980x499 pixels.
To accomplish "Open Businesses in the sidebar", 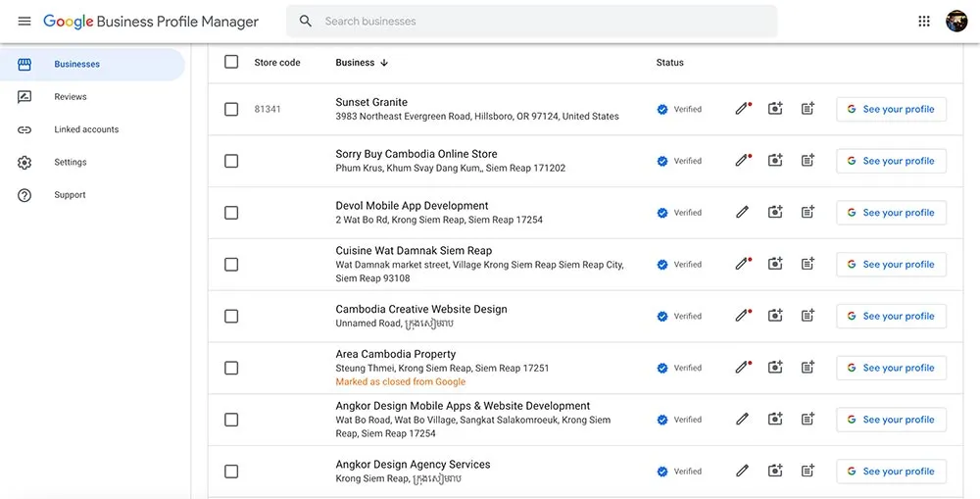I will 92,64.
